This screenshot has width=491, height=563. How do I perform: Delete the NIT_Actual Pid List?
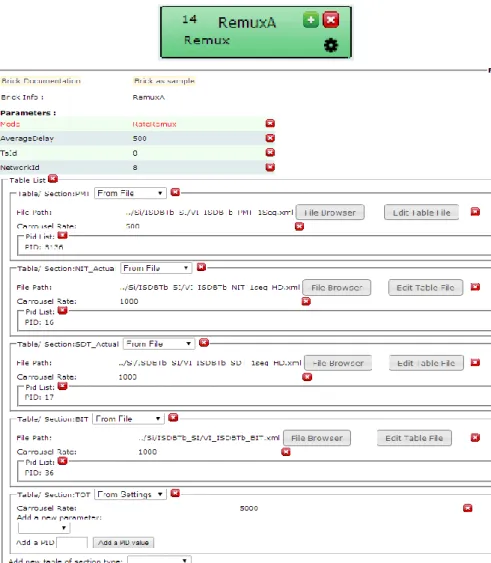tap(62, 310)
